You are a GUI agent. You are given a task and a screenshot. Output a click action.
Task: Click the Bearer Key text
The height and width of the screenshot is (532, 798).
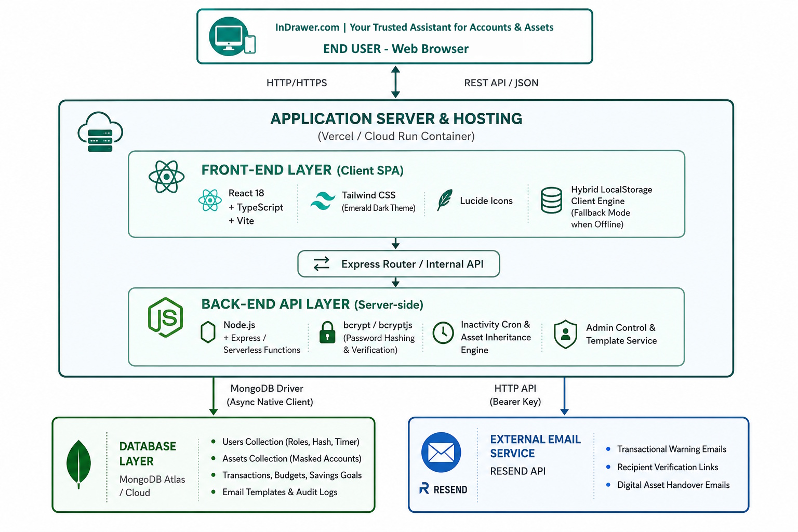pos(515,402)
